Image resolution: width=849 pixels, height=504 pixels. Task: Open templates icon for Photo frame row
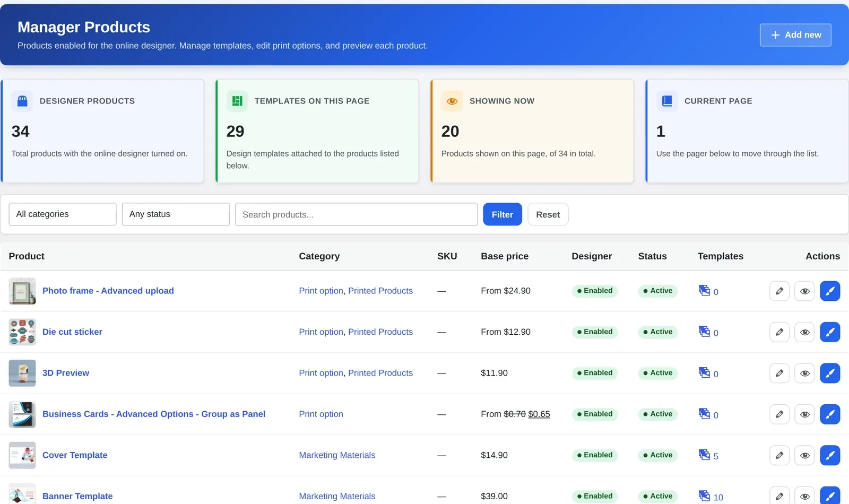[x=704, y=290]
